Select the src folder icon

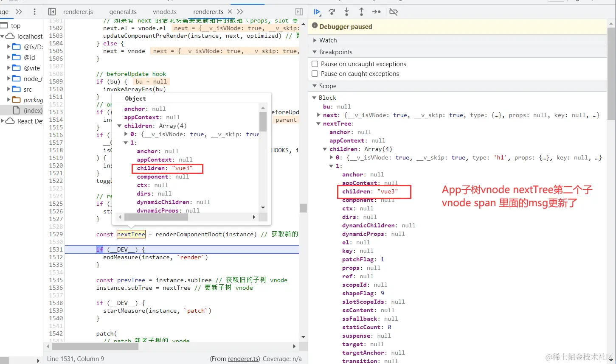(17, 89)
